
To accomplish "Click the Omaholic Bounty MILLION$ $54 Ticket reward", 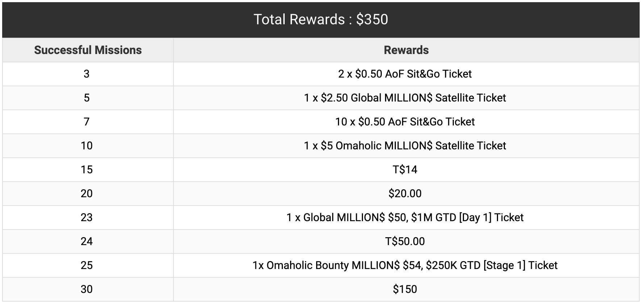I will tap(405, 265).
